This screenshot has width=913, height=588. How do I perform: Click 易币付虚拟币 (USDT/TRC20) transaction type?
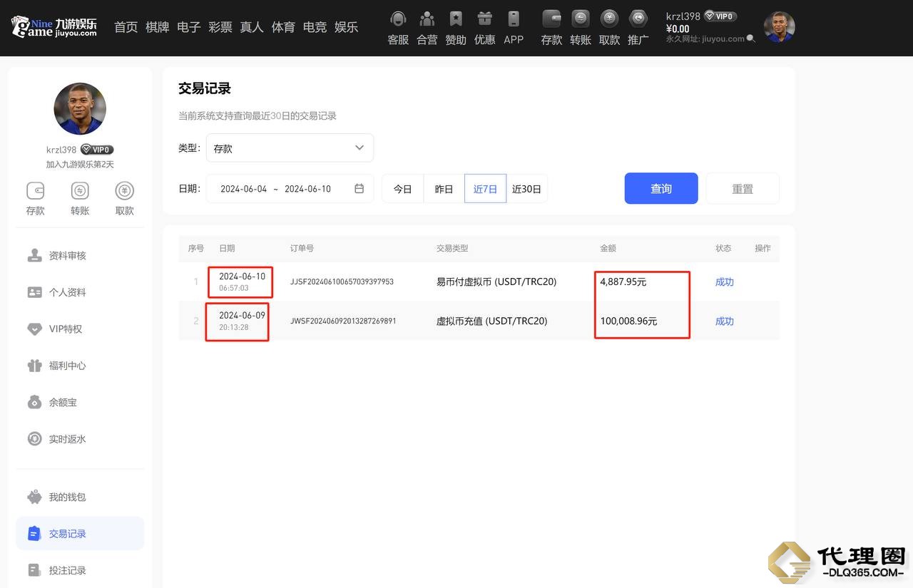click(496, 282)
